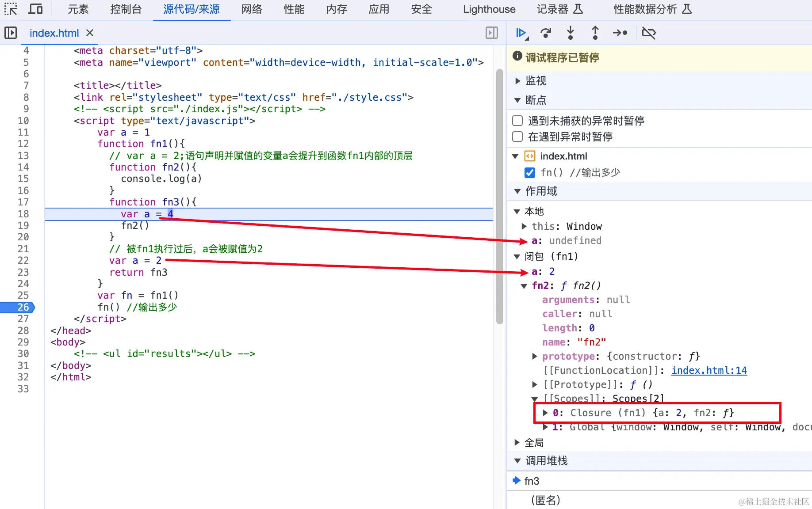Step out of current function
This screenshot has height=509, width=812.
pyautogui.click(x=595, y=33)
